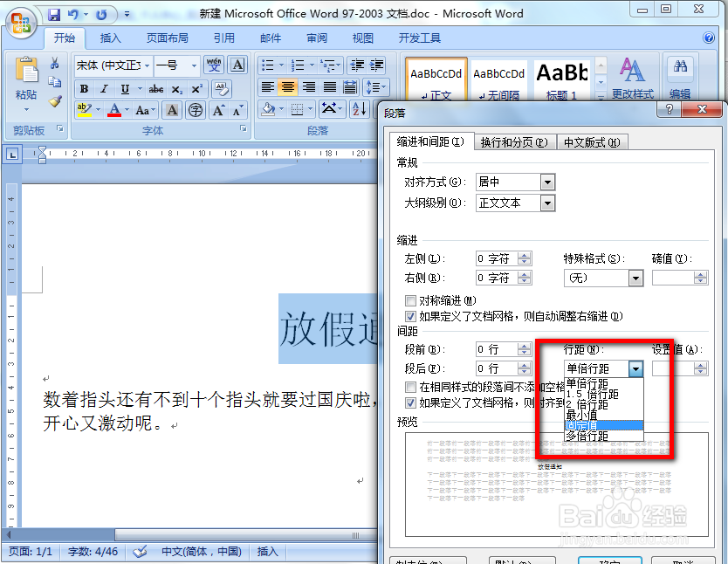The image size is (728, 564).
Task: Uncheck auto adjust right indent checkbox
Action: click(x=410, y=317)
